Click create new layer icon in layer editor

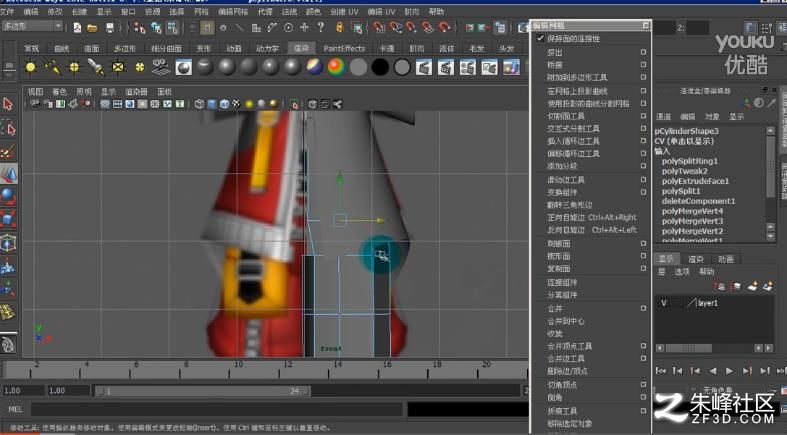click(x=753, y=286)
